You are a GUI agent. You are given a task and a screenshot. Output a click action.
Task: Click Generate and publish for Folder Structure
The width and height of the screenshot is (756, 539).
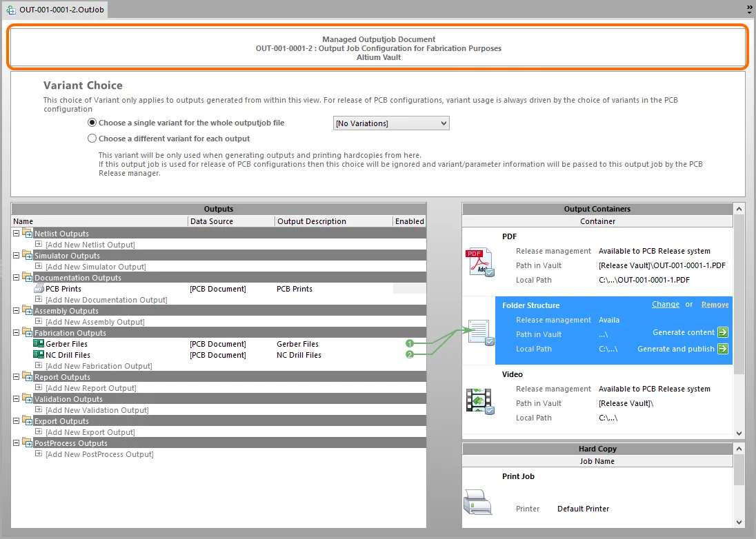[x=675, y=349]
